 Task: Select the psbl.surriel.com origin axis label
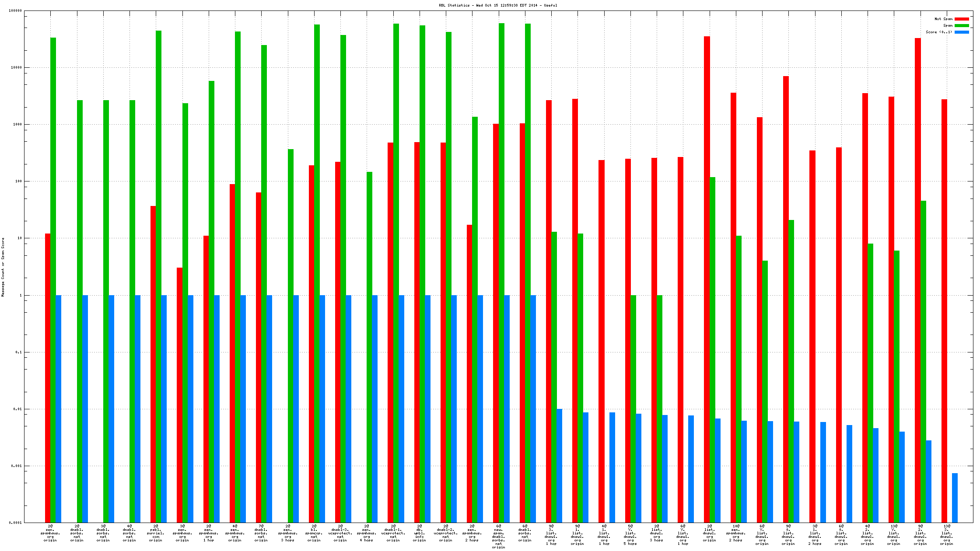coord(156,533)
